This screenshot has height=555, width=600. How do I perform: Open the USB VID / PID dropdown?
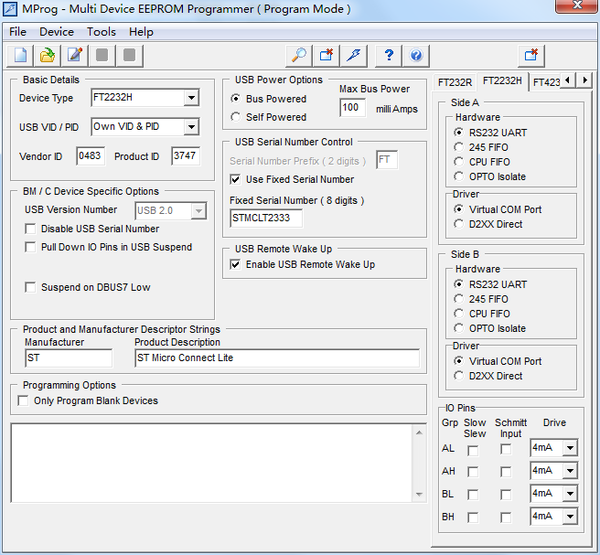click(x=191, y=127)
